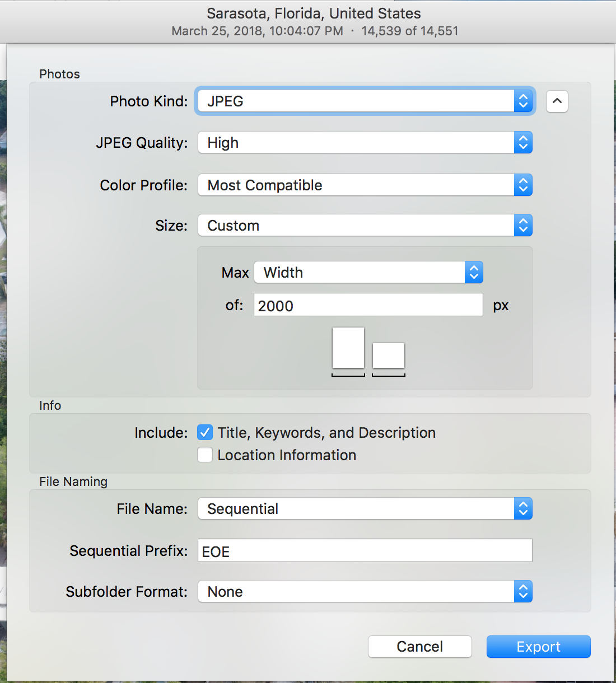616x683 pixels.
Task: Click the File Name stepper arrows
Action: click(x=523, y=509)
